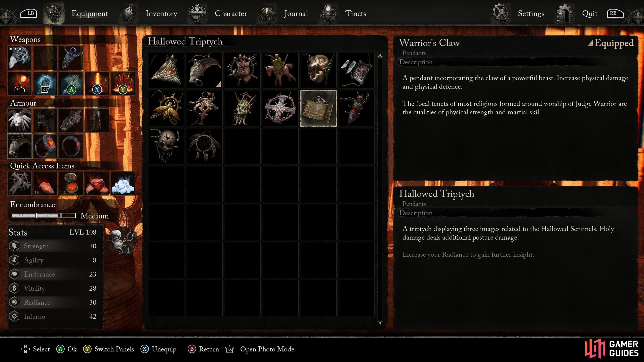The image size is (644, 362).
Task: Pick the dreamcatcher pendant with feathers
Action: tap(205, 146)
